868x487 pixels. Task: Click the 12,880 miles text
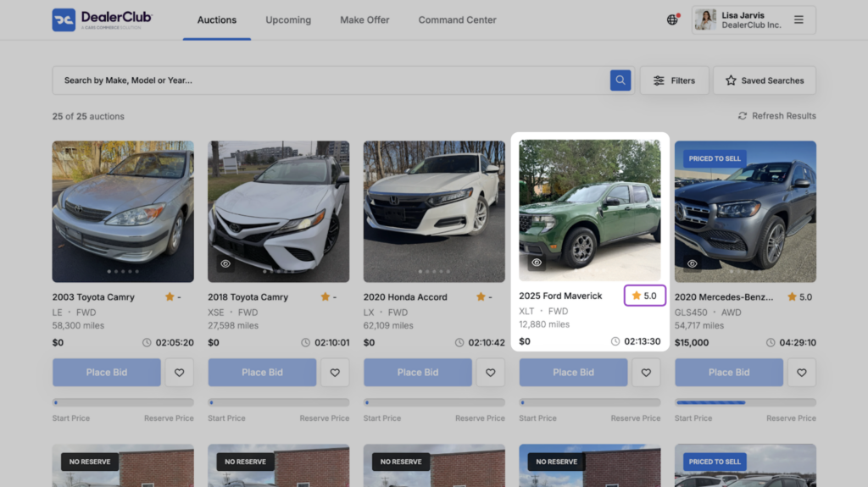click(544, 324)
